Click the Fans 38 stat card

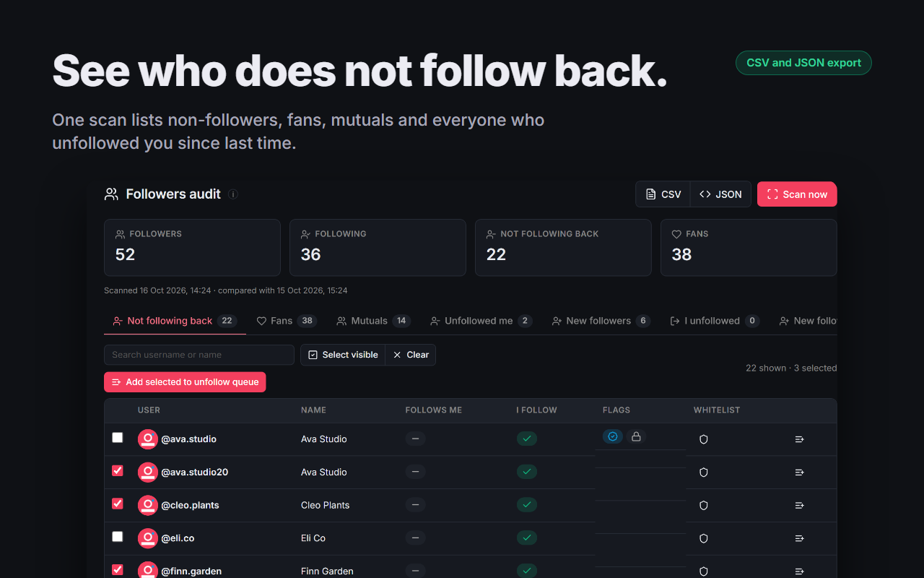pos(749,248)
